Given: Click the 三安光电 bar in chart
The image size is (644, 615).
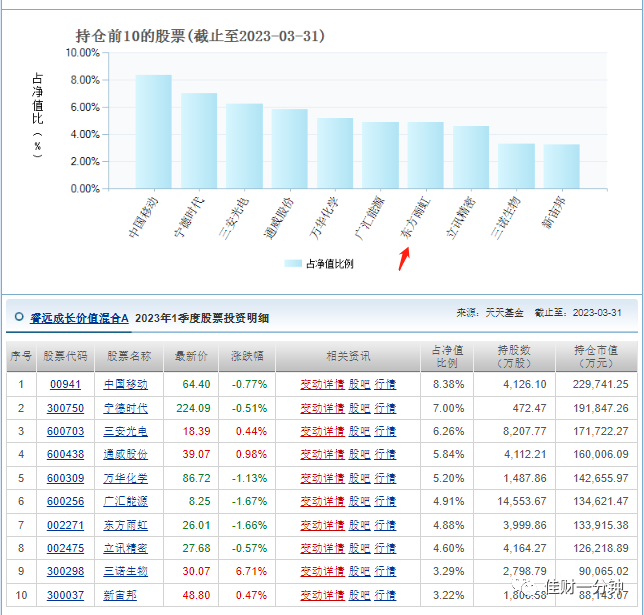Looking at the screenshot, I should click(244, 146).
